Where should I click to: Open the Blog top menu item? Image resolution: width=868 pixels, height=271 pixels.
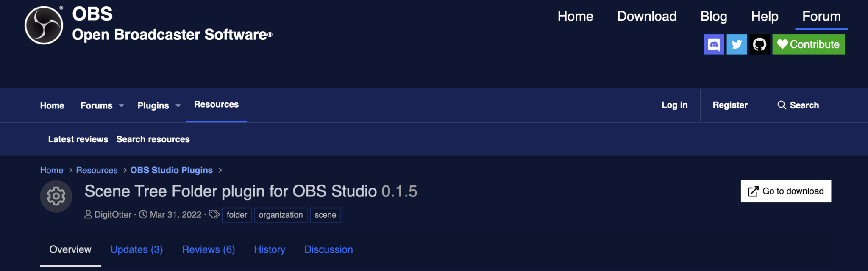714,16
